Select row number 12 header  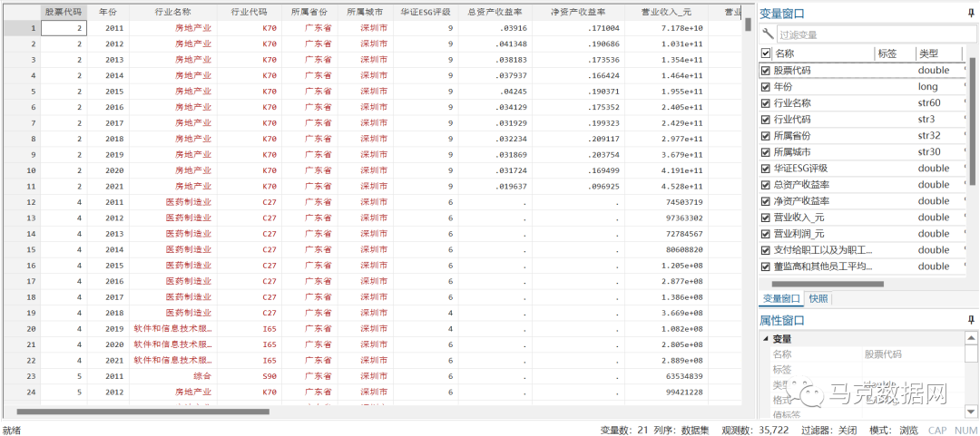21,202
